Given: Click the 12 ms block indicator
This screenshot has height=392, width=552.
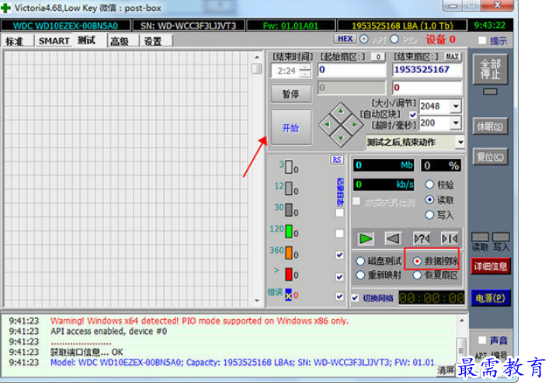Looking at the screenshot, I should coord(289,189).
